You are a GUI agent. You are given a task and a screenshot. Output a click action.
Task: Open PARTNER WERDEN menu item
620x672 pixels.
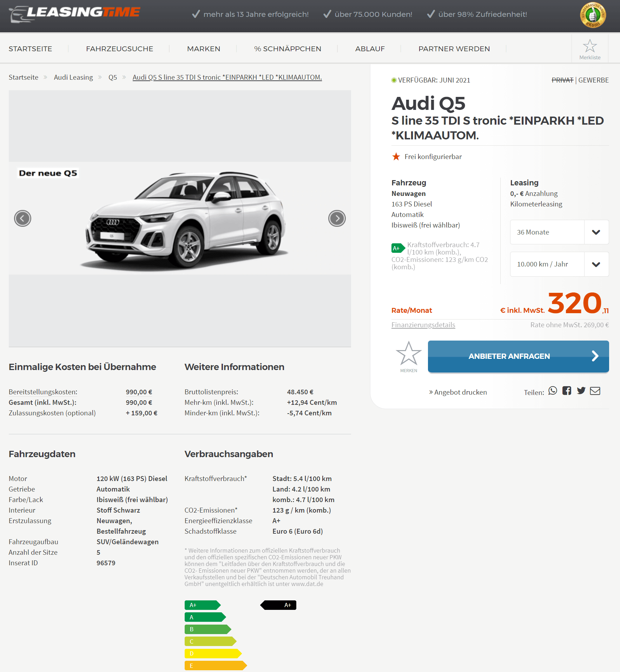[x=454, y=49]
